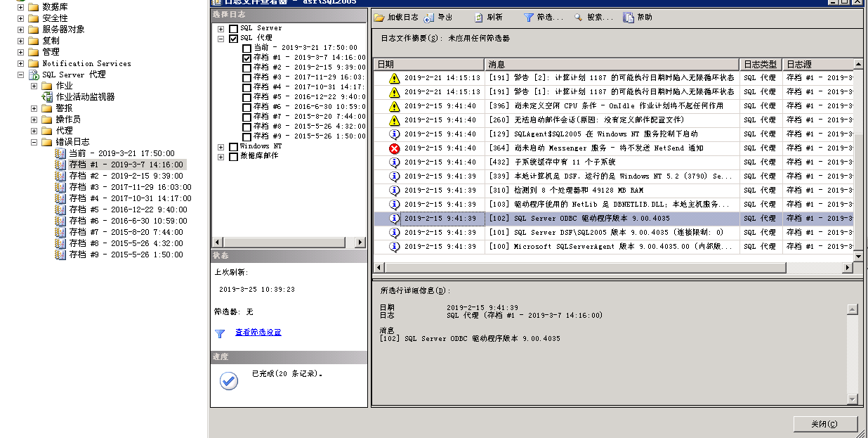
Task: Check the Windows NT log checkbox
Action: tap(235, 147)
